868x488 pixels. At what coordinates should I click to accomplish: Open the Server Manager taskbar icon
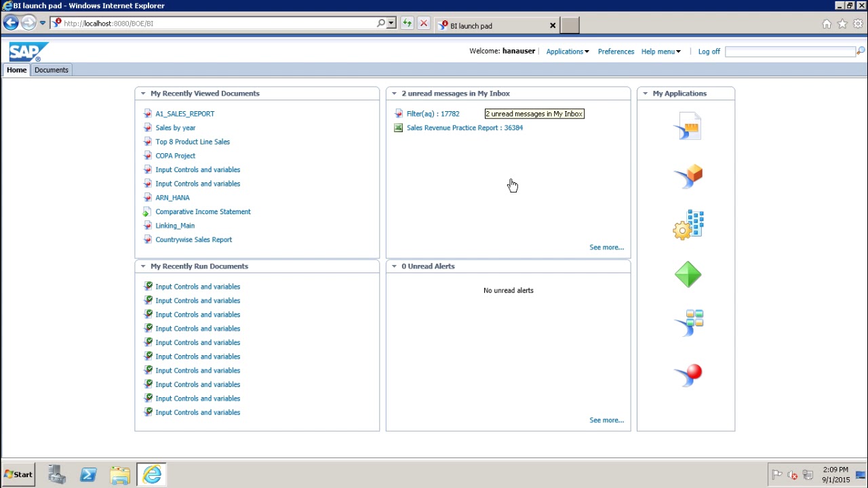pos(57,474)
